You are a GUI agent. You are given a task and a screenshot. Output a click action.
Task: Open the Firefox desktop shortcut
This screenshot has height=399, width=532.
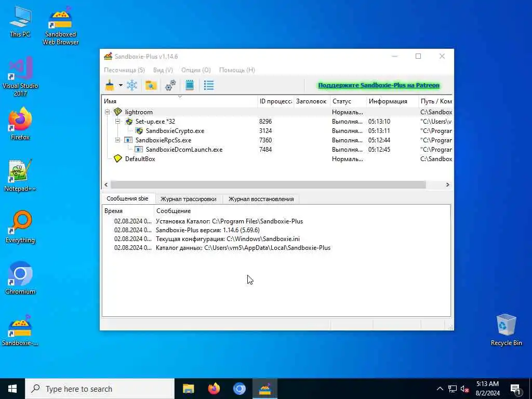[x=20, y=124]
